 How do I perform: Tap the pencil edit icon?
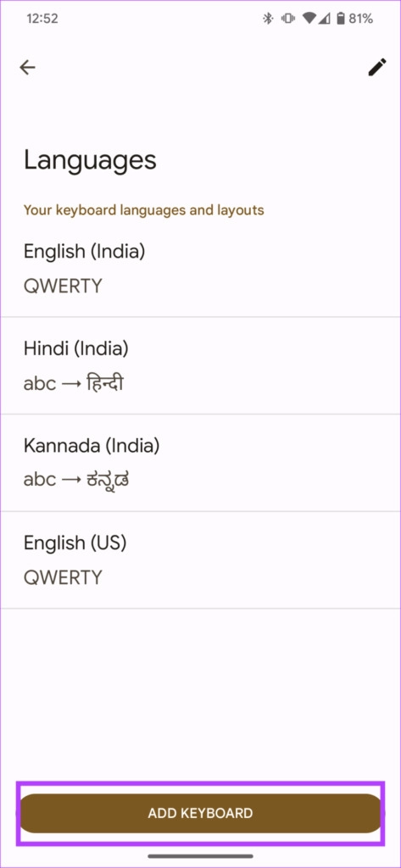(x=377, y=68)
